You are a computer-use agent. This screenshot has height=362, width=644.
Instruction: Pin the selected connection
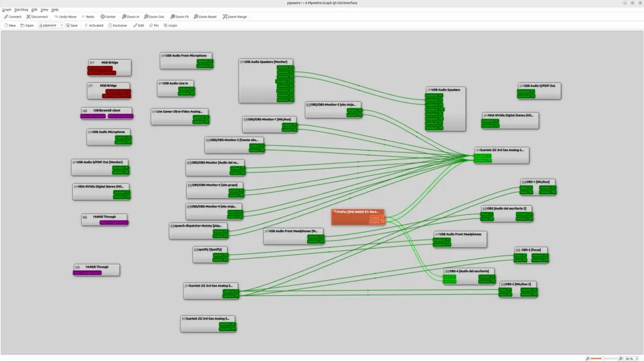[153, 25]
